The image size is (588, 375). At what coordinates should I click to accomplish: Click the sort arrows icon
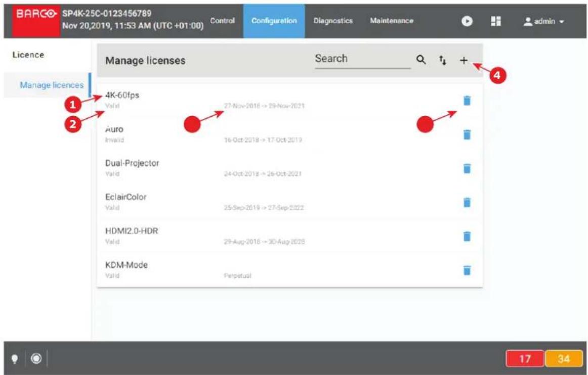(x=442, y=60)
